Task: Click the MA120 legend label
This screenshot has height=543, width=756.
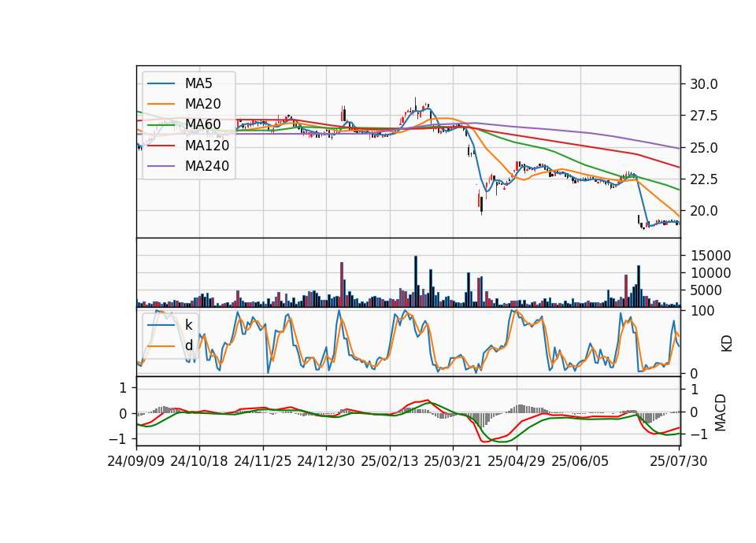Action: click(207, 145)
